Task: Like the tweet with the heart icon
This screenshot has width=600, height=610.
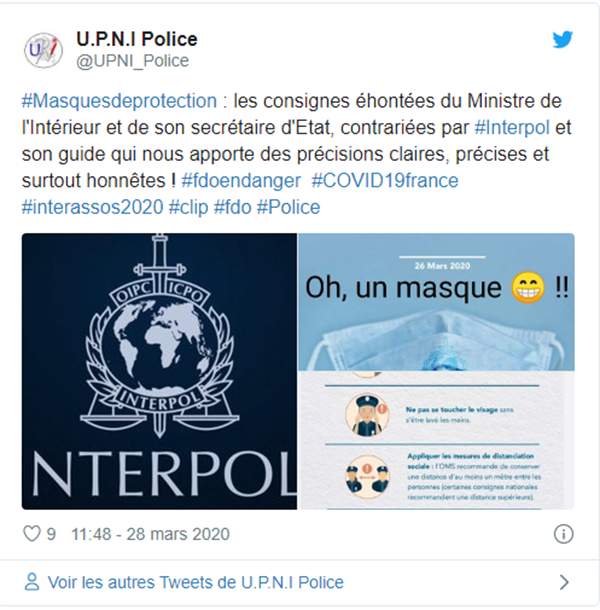Action: click(32, 534)
